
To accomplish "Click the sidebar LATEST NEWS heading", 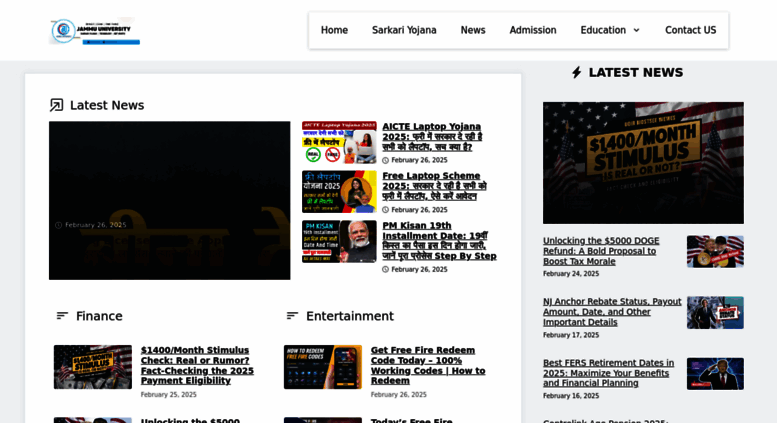I will (x=636, y=72).
